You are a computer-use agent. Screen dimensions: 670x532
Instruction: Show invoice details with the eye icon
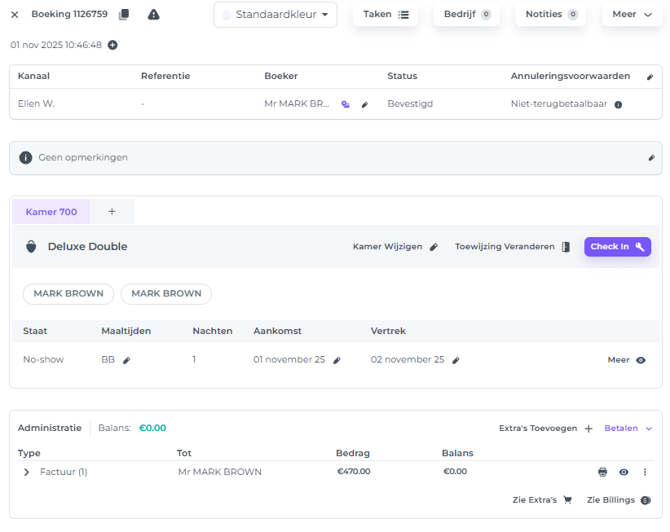coord(623,472)
